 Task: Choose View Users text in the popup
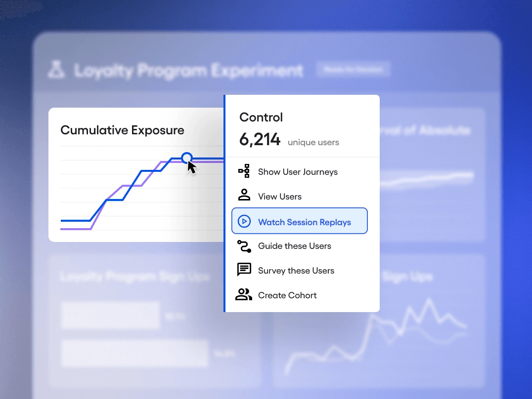click(x=279, y=197)
